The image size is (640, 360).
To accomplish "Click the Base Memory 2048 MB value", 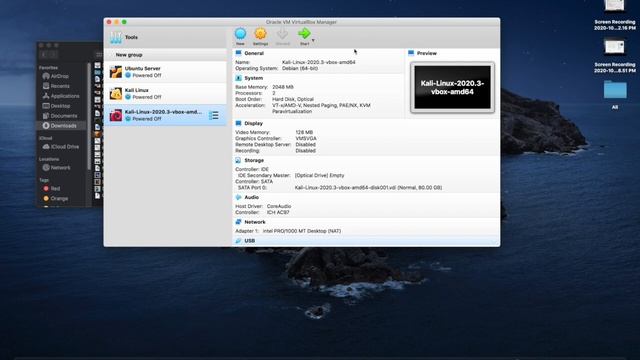I will [283, 87].
